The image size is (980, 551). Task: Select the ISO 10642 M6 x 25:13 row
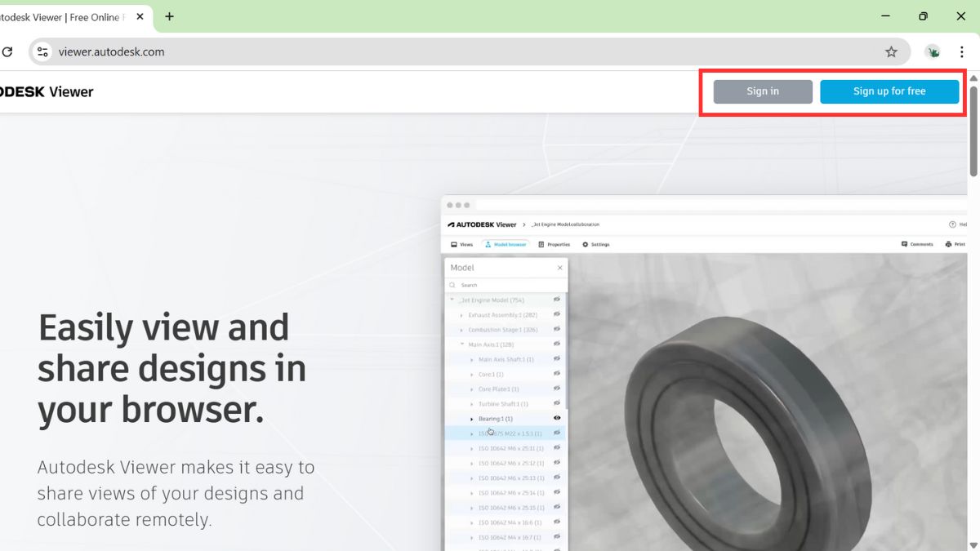506,478
